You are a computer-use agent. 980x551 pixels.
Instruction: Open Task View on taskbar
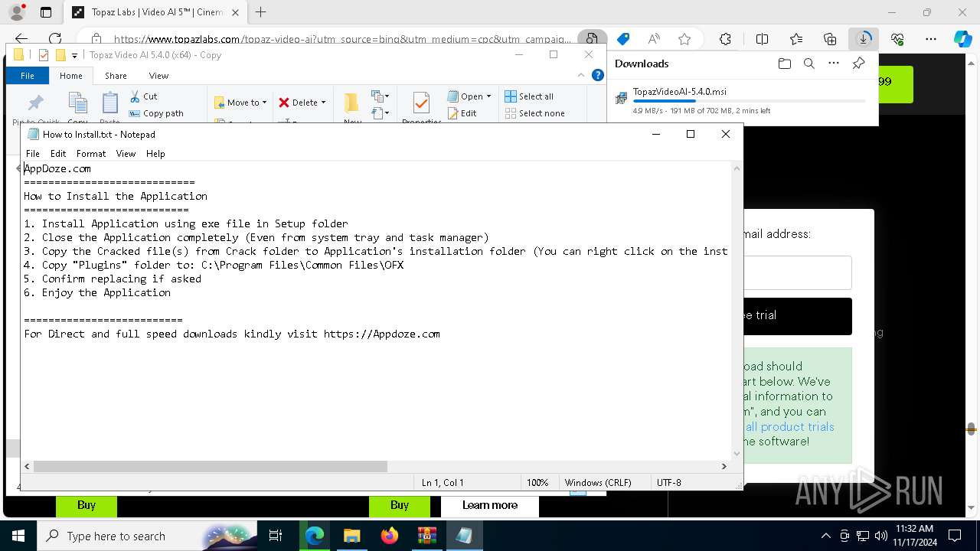(x=276, y=536)
